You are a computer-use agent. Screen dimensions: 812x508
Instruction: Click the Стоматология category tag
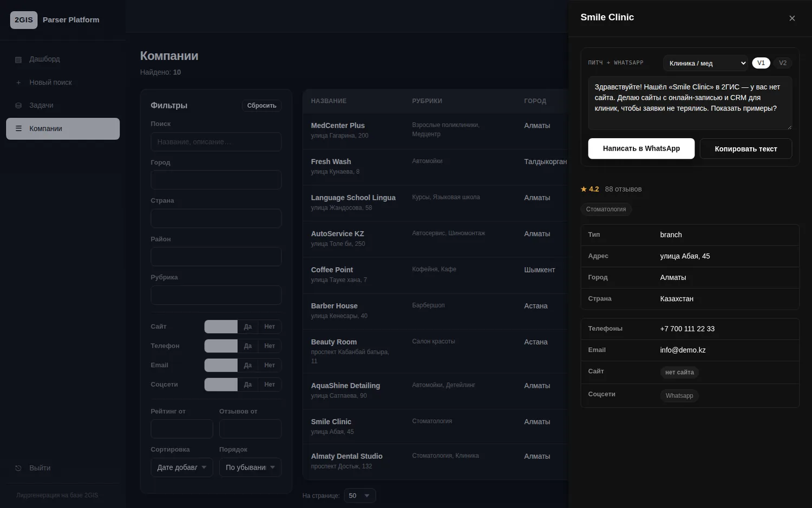pyautogui.click(x=606, y=210)
